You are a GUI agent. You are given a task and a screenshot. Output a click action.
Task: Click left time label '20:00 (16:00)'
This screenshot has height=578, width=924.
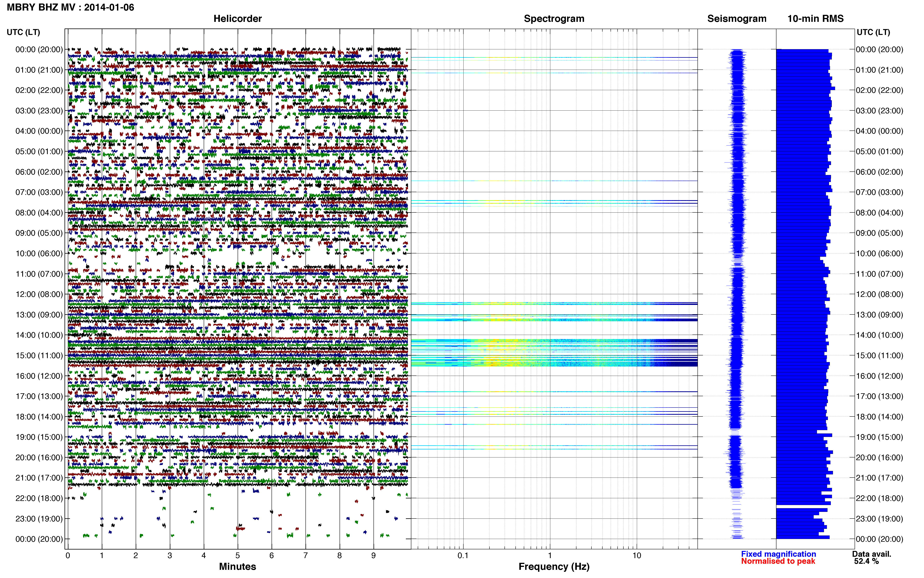(x=39, y=457)
